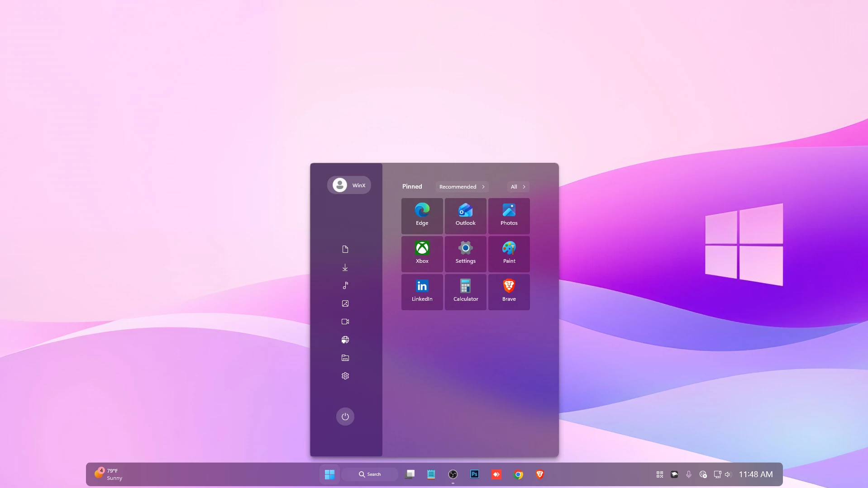
Task: Open Brave browser from the taskbar
Action: tap(540, 474)
